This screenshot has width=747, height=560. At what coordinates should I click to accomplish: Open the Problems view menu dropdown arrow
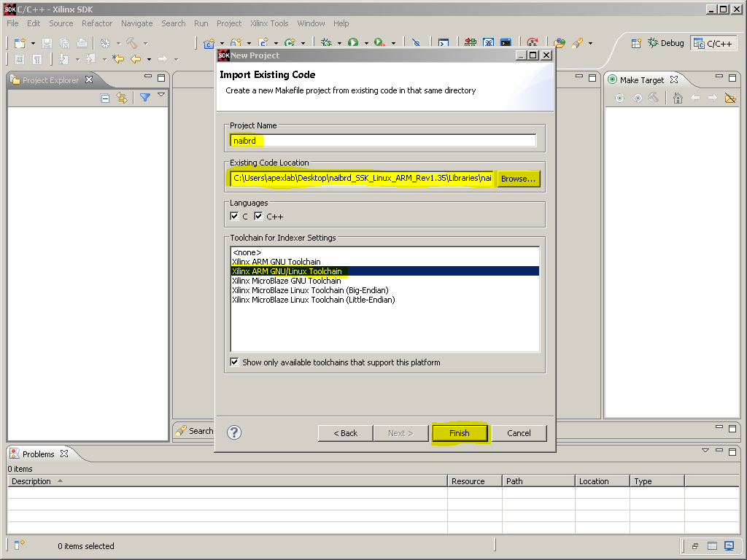[x=705, y=451]
